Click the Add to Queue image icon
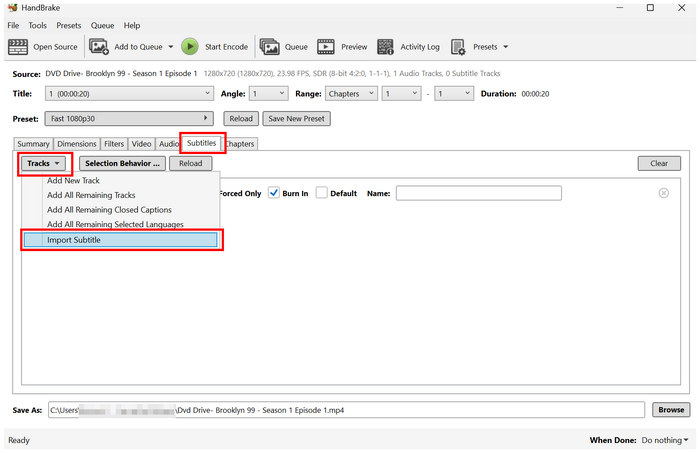This screenshot has height=453, width=700. [x=99, y=46]
